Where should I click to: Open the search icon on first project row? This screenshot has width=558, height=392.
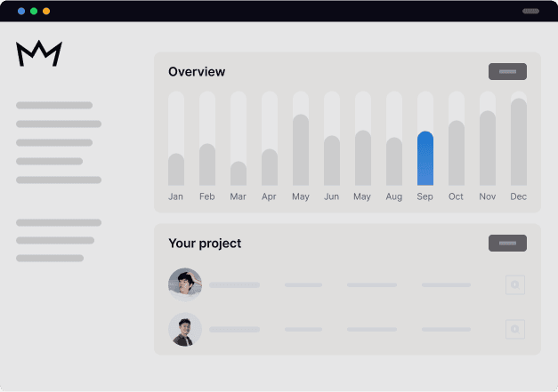tap(515, 284)
